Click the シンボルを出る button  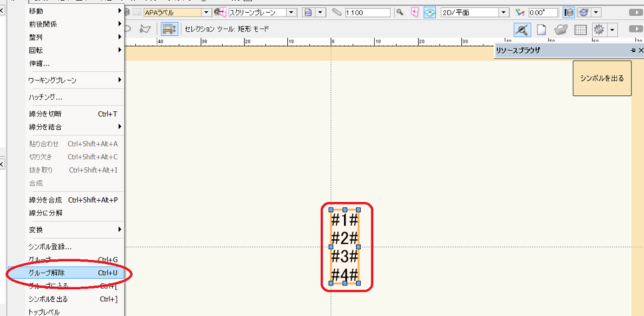pos(602,78)
